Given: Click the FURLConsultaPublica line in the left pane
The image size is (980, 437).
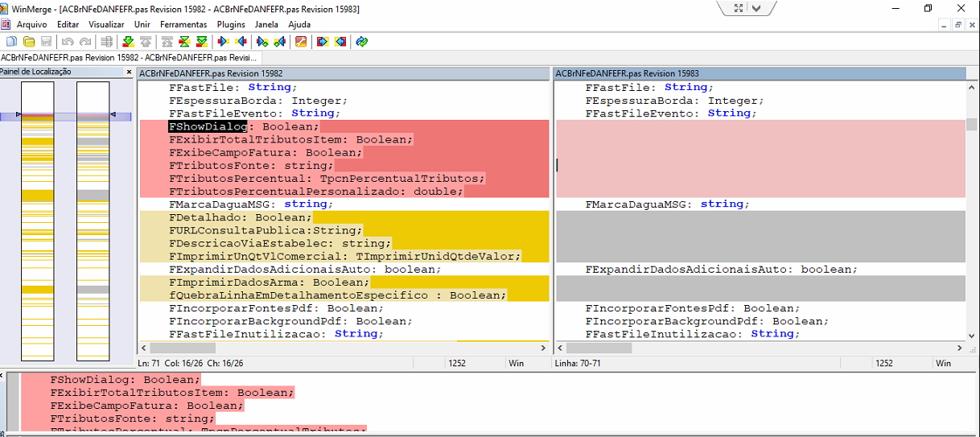Looking at the screenshot, I should pos(265,230).
